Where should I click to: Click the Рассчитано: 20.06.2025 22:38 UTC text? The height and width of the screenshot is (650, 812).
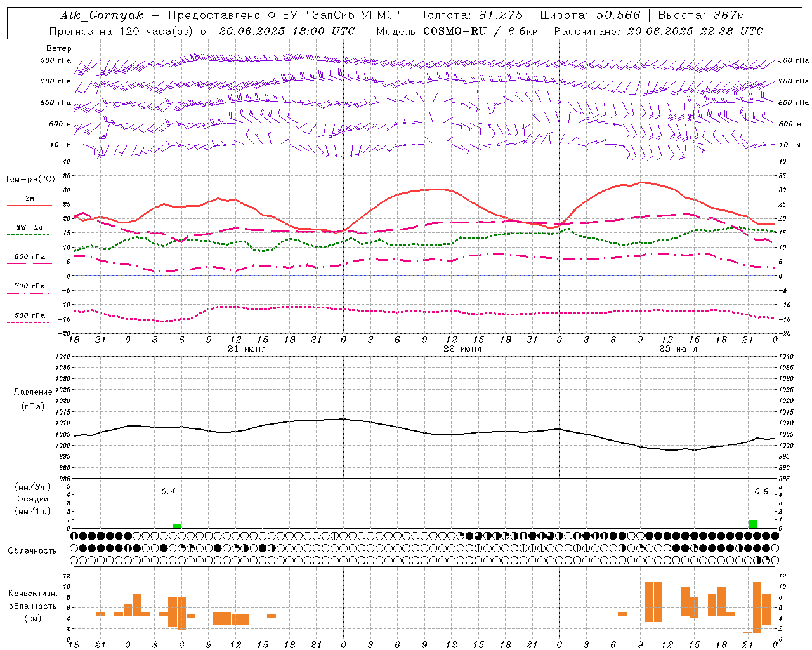click(658, 31)
